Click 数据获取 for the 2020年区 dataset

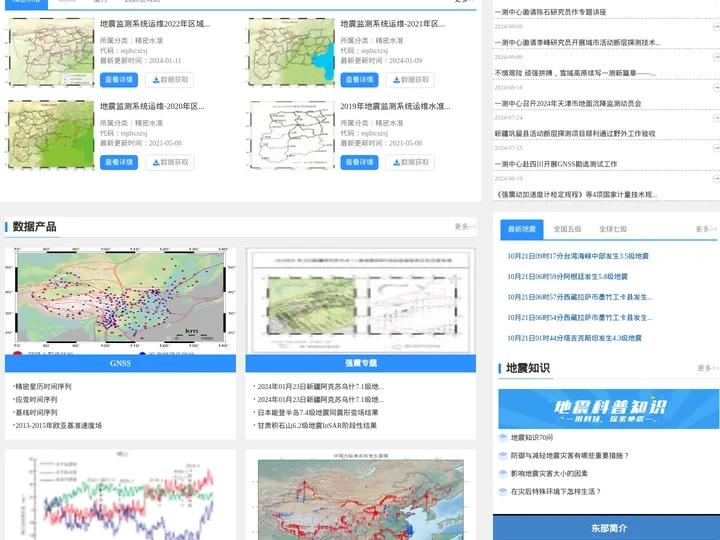(170, 162)
